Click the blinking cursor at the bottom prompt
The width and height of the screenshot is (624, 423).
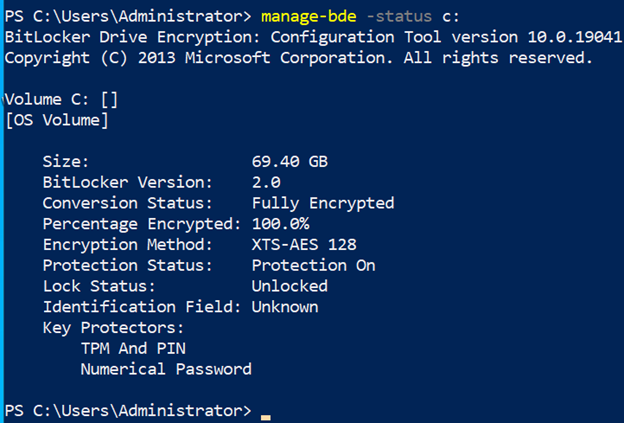coord(265,413)
